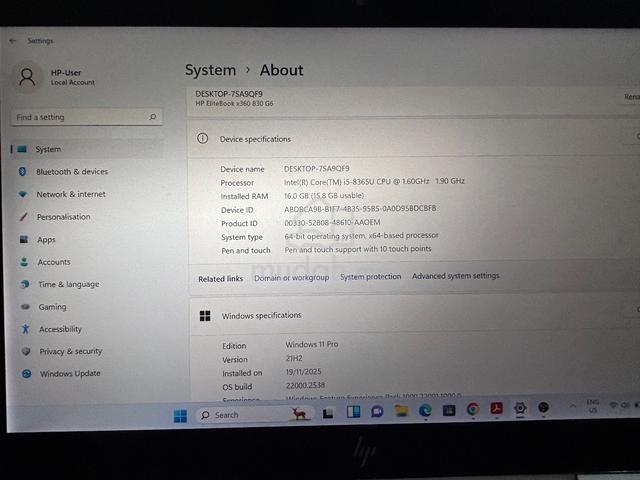Open File Explorer from the taskbar

click(x=401, y=411)
